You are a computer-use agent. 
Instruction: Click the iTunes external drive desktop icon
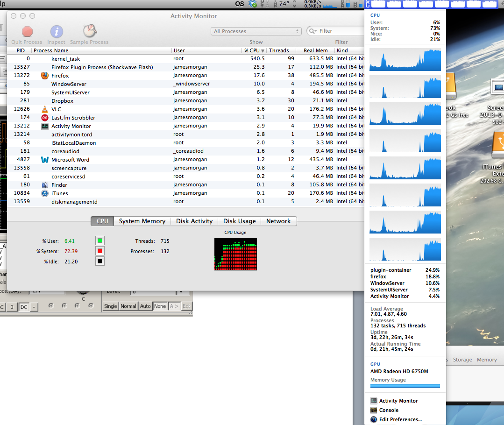[498, 145]
